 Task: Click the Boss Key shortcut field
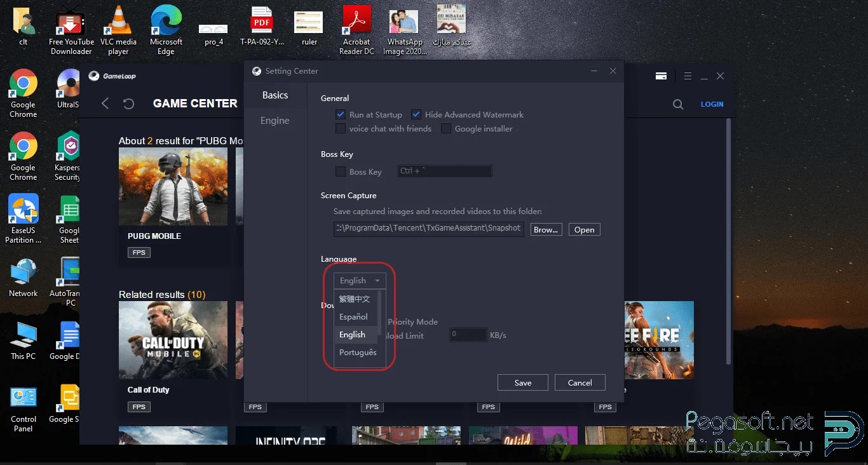pyautogui.click(x=445, y=171)
